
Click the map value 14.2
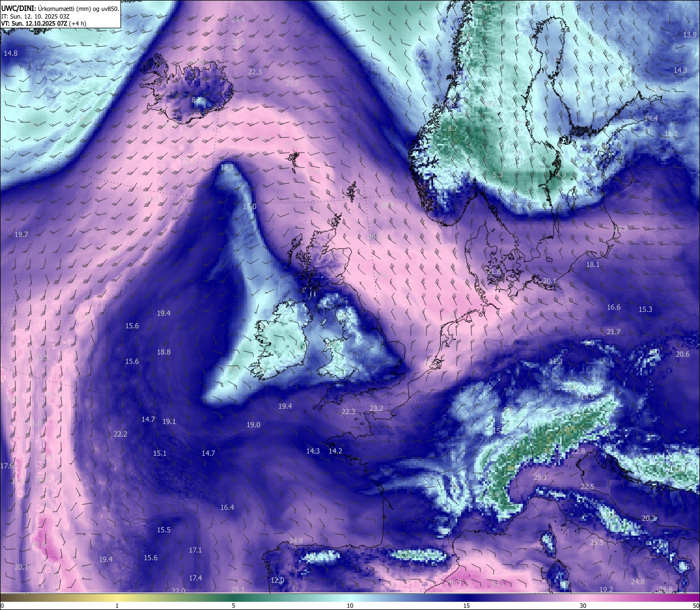[x=335, y=451]
